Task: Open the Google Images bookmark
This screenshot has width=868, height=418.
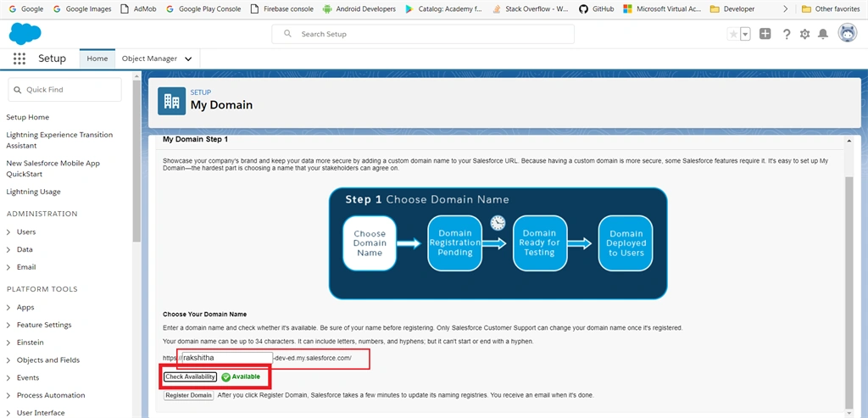Action: 82,8
